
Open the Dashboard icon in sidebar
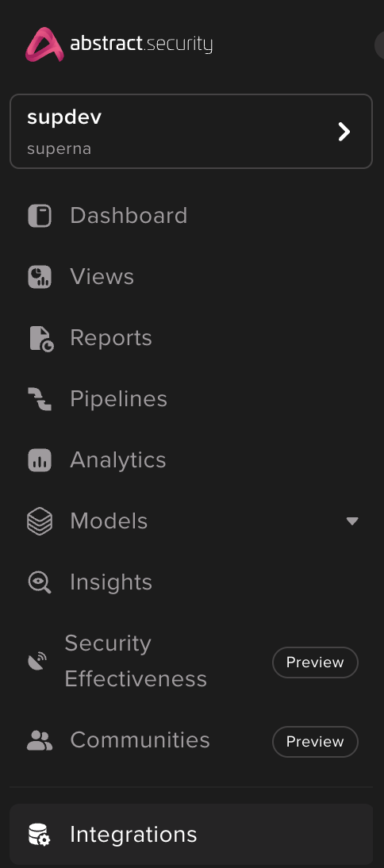click(40, 216)
